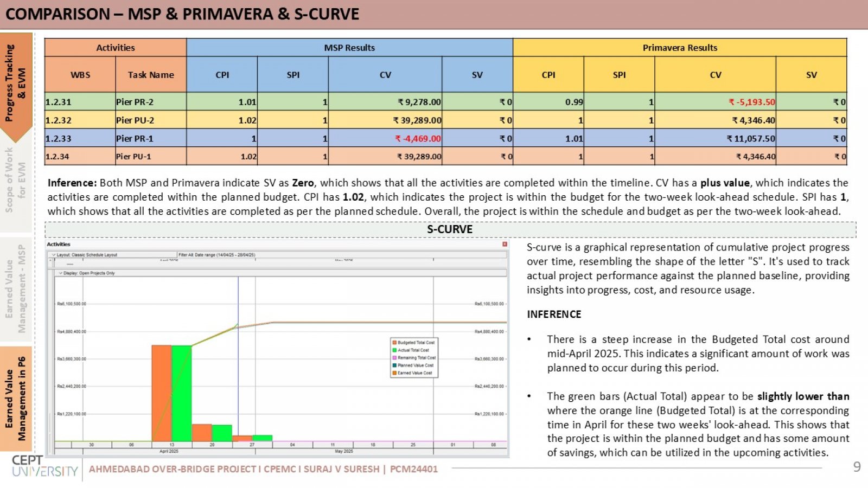
Task: Click MSP CV ₹ 39,289.00 in Pier PU-2 row
Action: tap(417, 120)
